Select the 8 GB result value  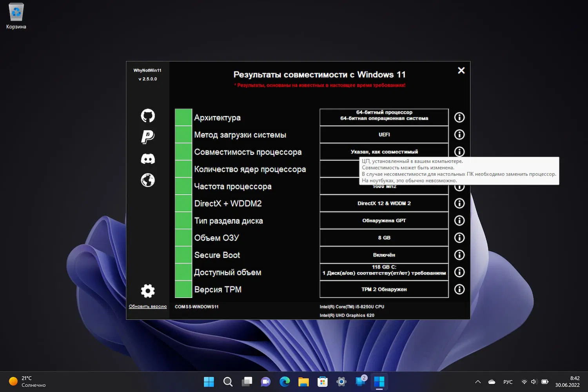click(x=384, y=238)
